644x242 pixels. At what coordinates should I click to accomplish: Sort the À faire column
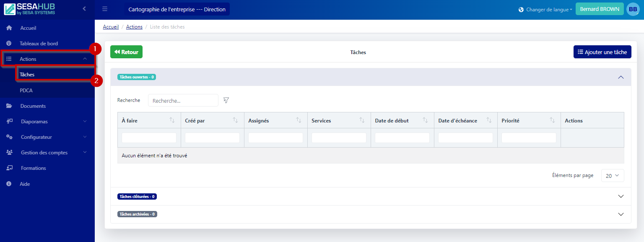[x=172, y=120]
